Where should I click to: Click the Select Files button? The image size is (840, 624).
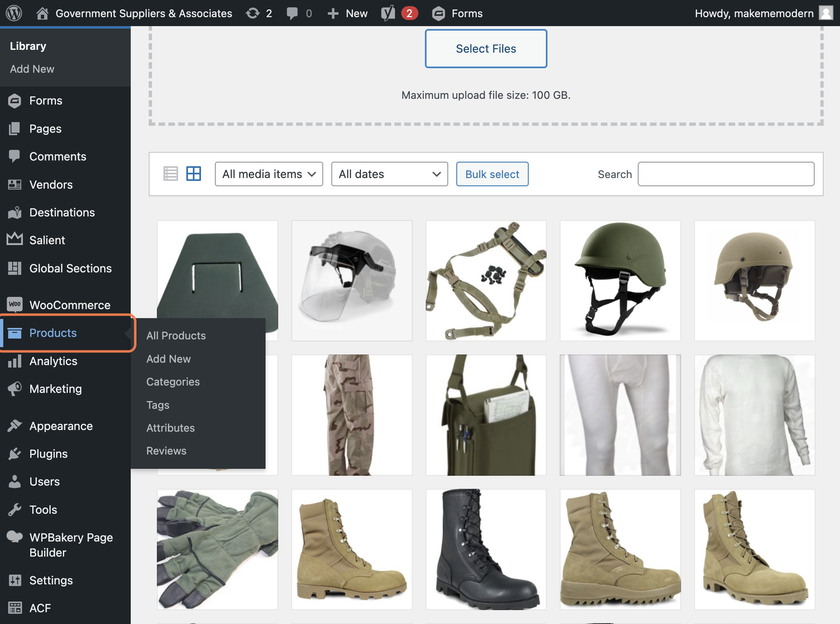(486, 49)
